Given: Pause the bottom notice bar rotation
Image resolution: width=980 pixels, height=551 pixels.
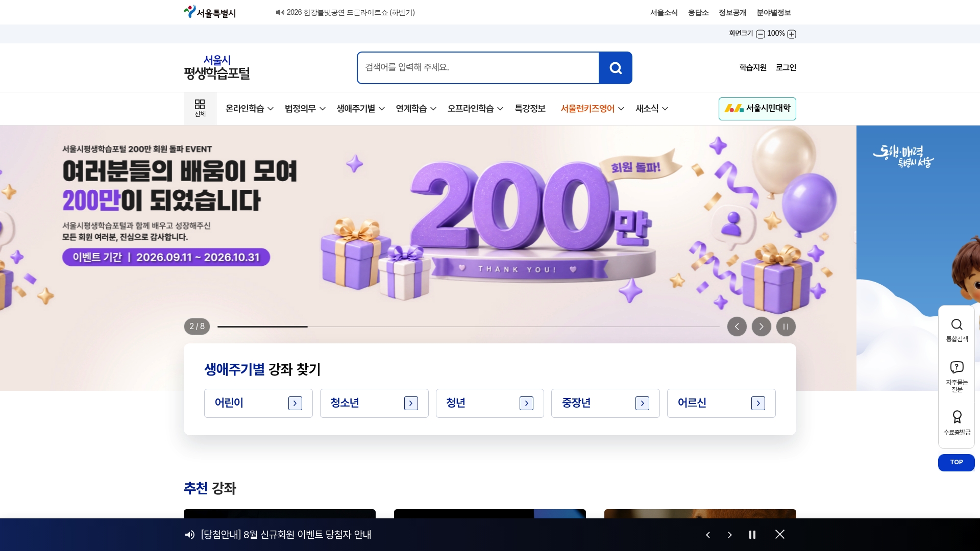Looking at the screenshot, I should (752, 535).
